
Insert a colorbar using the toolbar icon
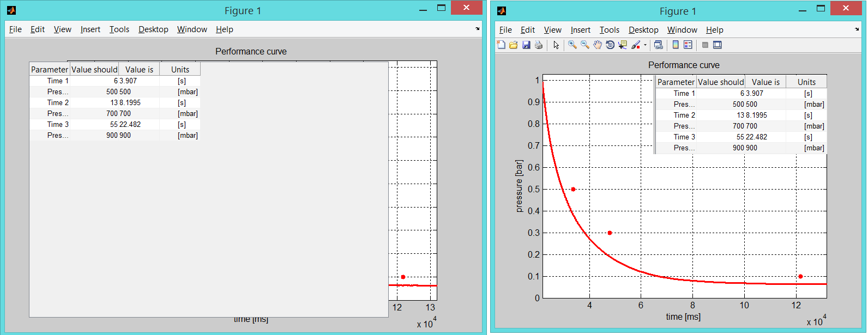676,45
